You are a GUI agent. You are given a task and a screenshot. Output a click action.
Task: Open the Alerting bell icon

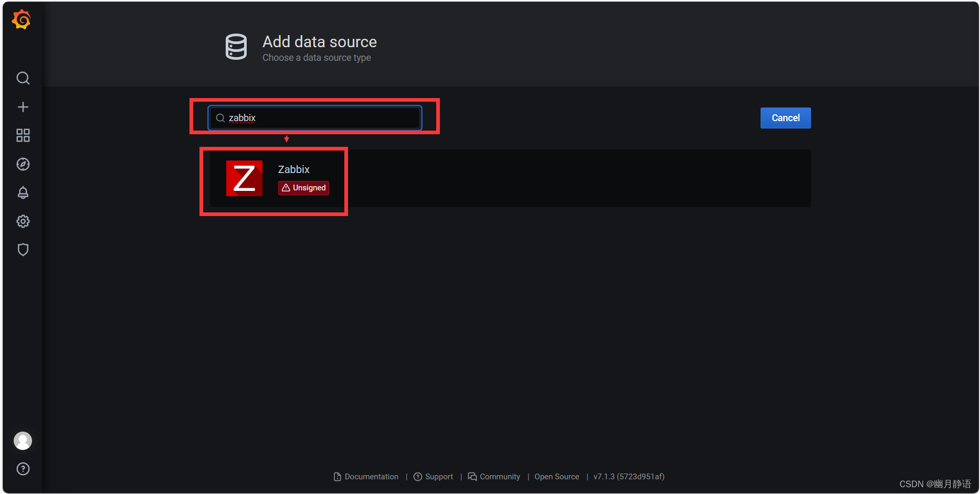(x=23, y=192)
